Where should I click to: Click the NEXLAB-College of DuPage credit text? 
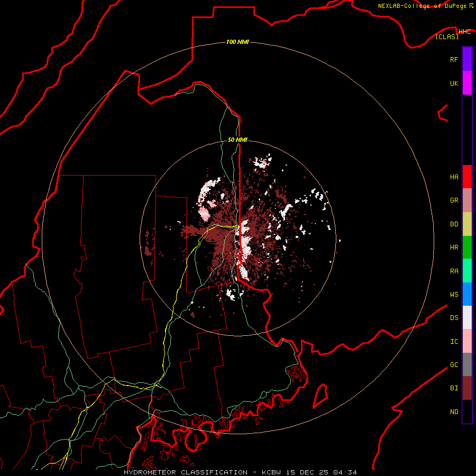click(422, 6)
